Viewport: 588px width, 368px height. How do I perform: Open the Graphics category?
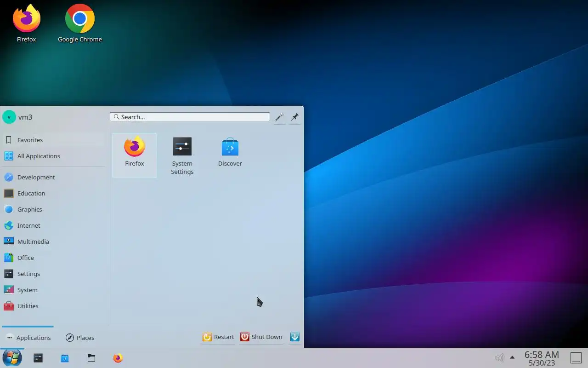pos(54,209)
